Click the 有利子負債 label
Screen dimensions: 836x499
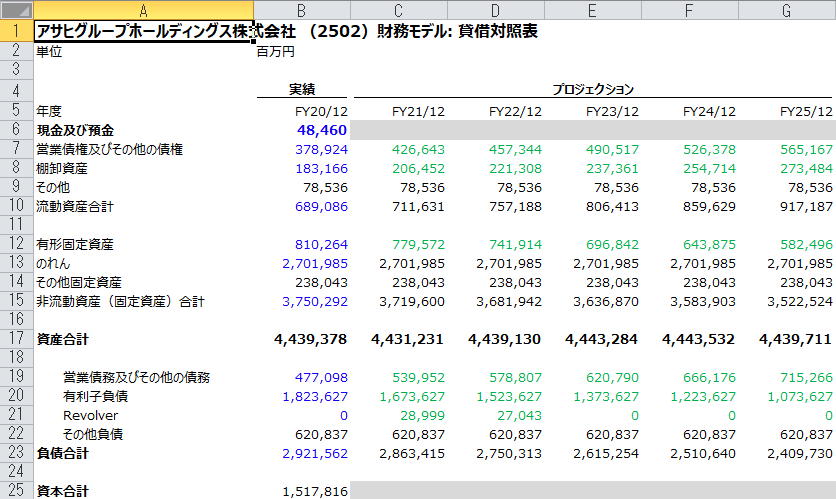pyautogui.click(x=95, y=397)
